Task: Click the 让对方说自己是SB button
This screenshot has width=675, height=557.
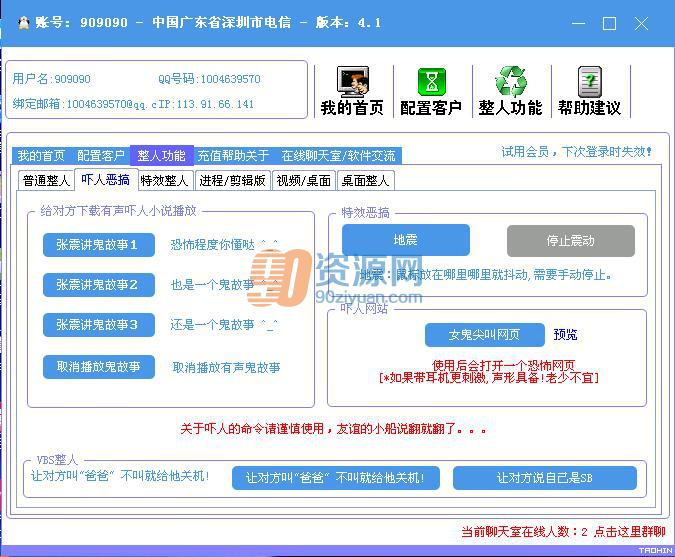Action: tap(545, 478)
